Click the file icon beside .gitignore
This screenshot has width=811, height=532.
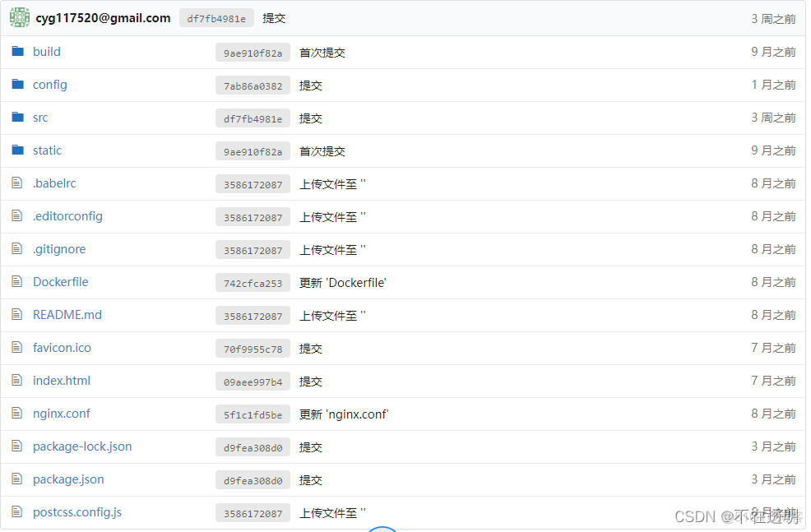(x=17, y=248)
